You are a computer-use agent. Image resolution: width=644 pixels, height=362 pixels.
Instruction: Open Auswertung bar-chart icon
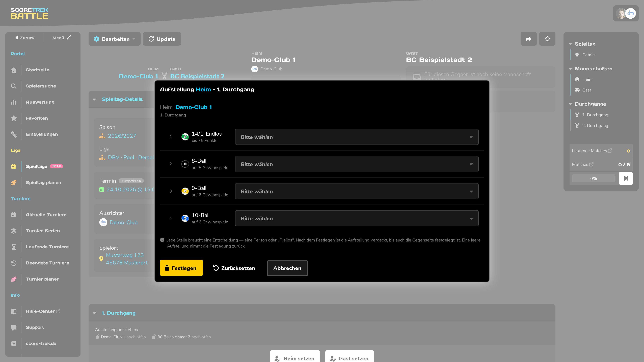tap(14, 102)
